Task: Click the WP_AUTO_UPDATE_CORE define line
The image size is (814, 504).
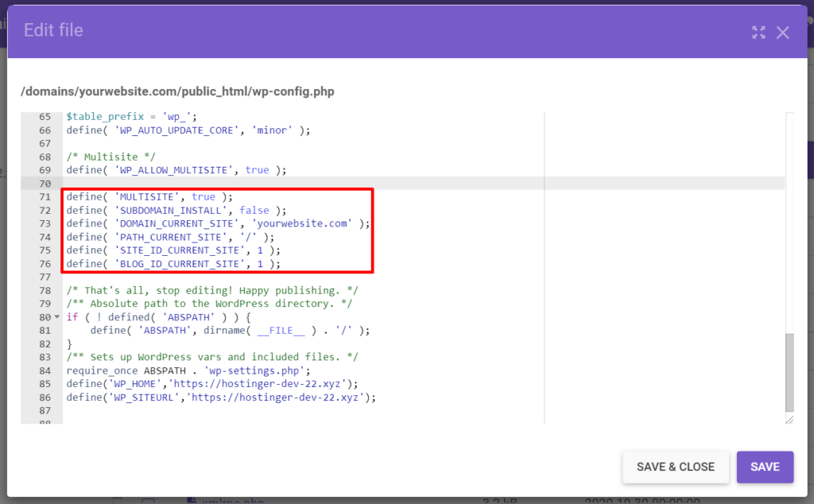Action: point(188,130)
